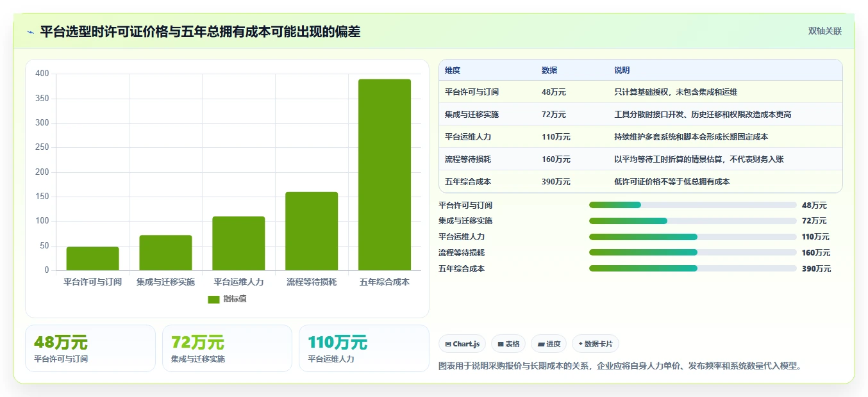Click the 平台运维人力 bar in the chart
This screenshot has width=868, height=397.
[x=238, y=243]
